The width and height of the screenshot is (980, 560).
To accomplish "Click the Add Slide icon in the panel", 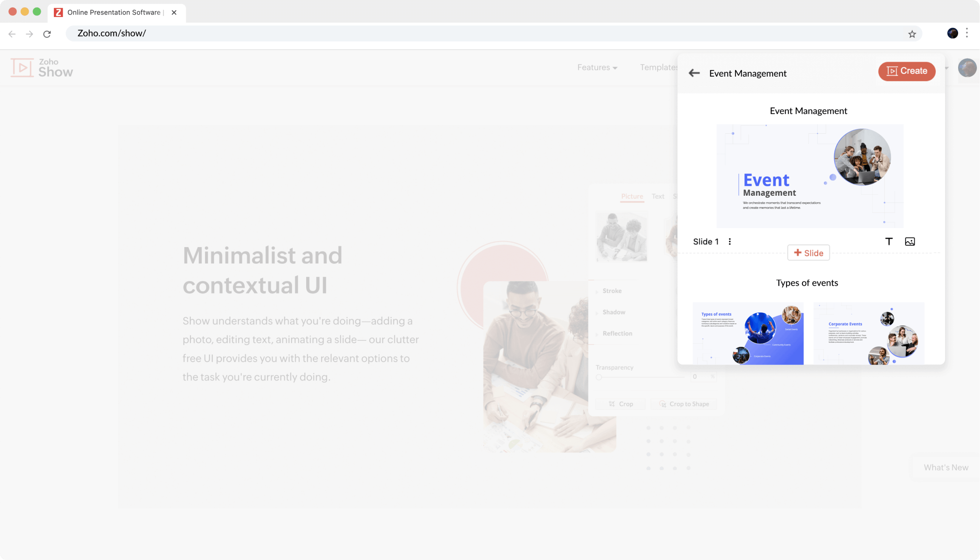I will click(808, 252).
